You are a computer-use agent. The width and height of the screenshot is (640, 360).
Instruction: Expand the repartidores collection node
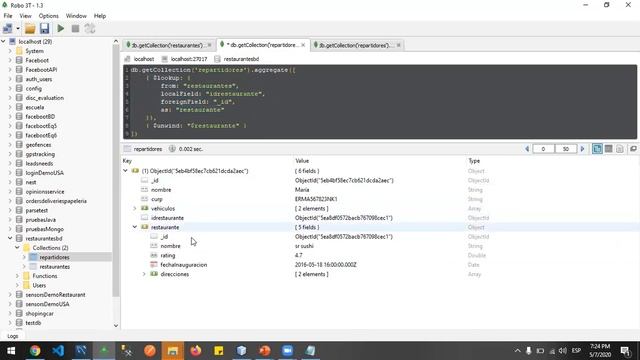point(24,257)
